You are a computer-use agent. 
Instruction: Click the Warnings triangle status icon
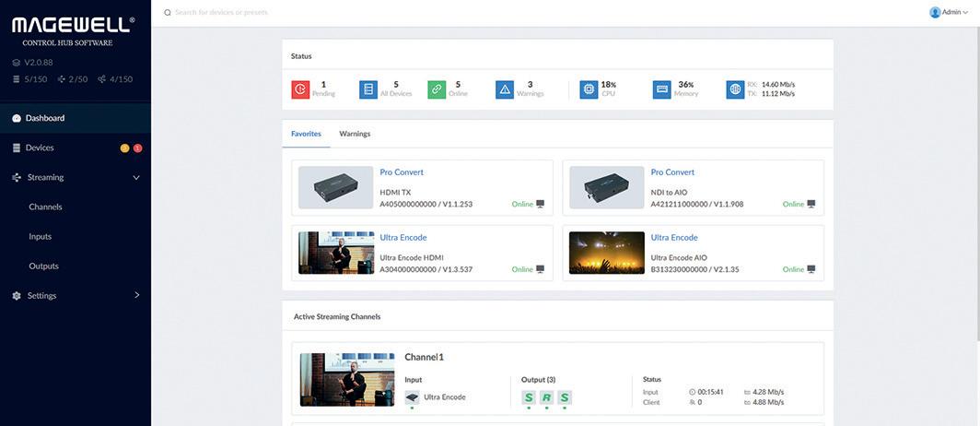(505, 89)
